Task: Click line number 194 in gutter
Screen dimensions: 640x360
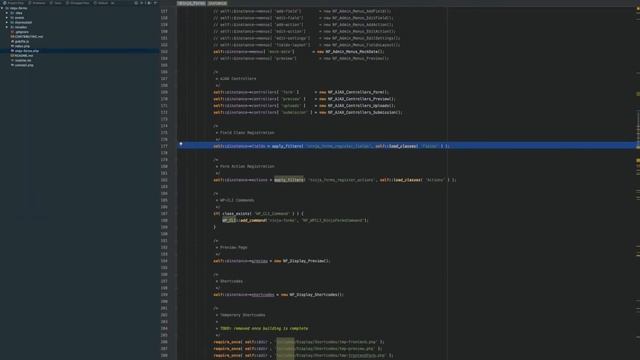Action: click(x=164, y=261)
